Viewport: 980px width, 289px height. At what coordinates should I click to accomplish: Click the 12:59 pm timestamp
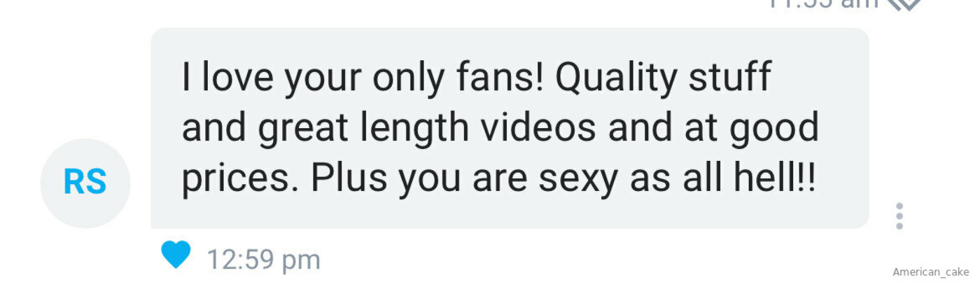tap(263, 259)
